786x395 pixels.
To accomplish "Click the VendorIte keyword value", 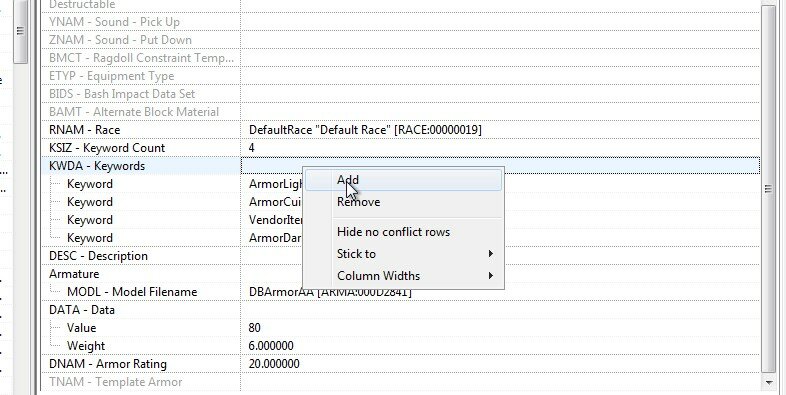I will [275, 221].
